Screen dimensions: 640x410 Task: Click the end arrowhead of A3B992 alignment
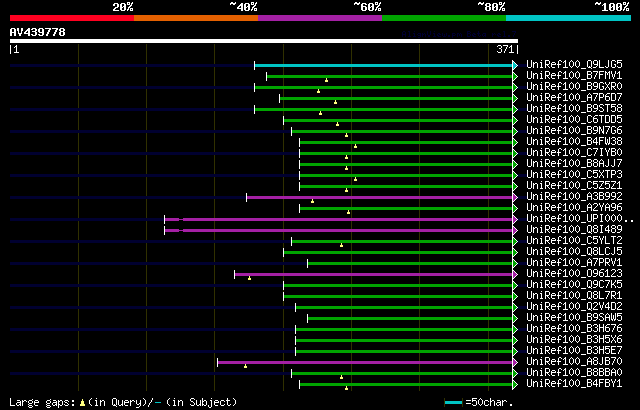click(515, 197)
